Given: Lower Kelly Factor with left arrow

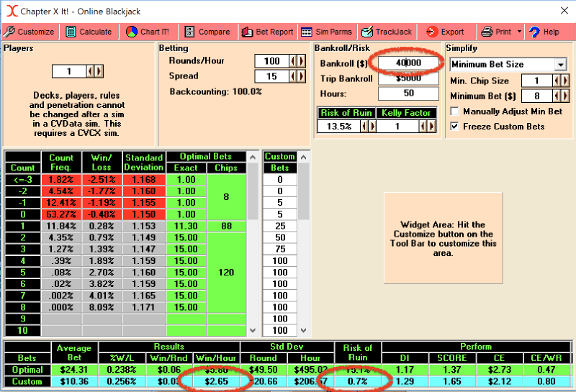Looking at the screenshot, I should click(x=423, y=127).
